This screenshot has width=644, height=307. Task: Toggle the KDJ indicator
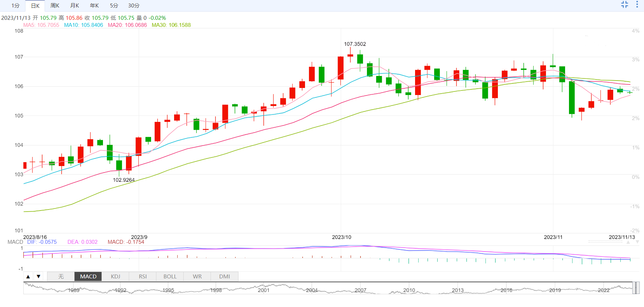[x=115, y=277]
